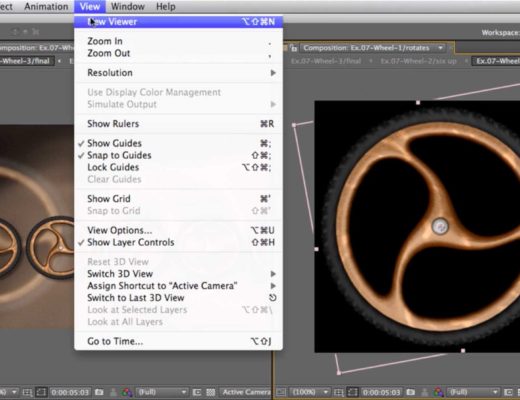
Task: Click the snapshot camera icon in right viewer
Action: click(411, 392)
